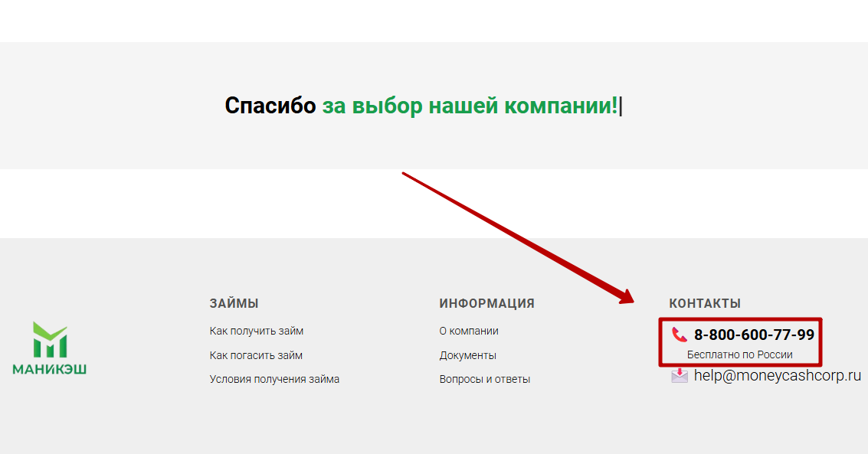Open 'Условия получения займа' link
868x454 pixels.
point(274,379)
